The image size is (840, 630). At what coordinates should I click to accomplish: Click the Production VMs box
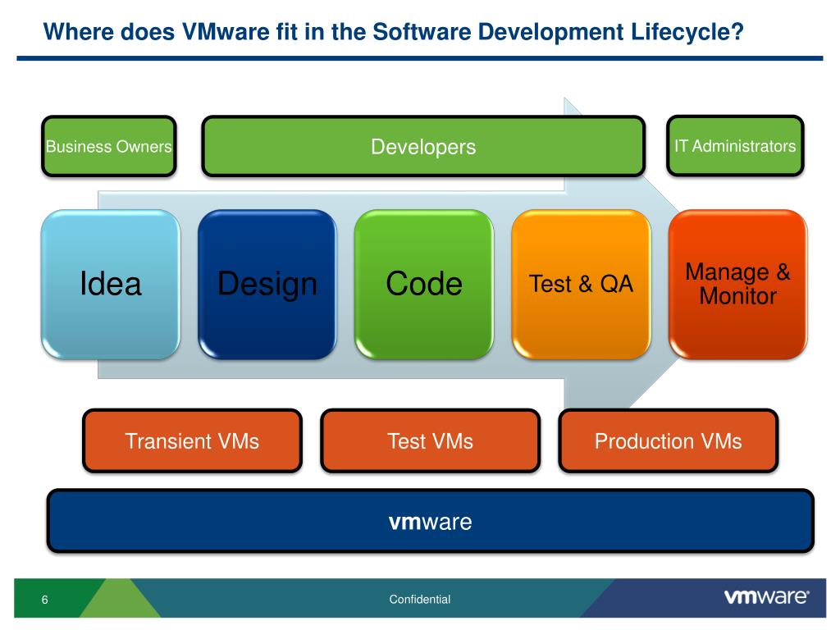(x=668, y=441)
